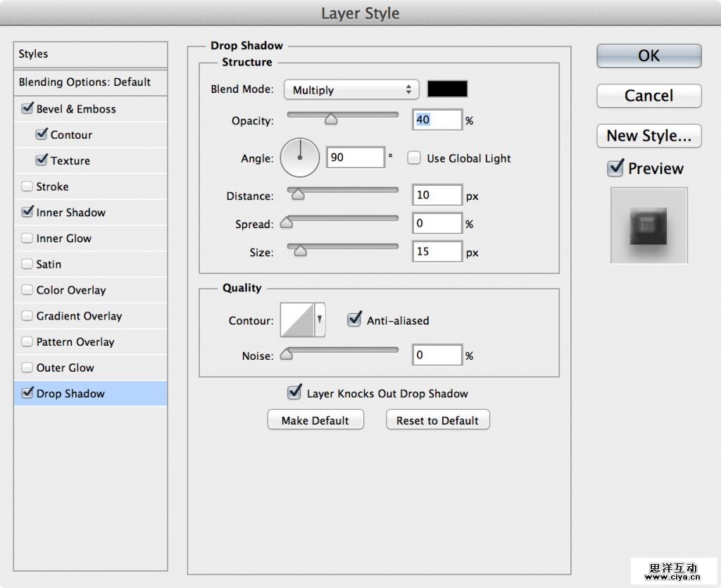Screen dimensions: 721x588
Task: Expand the Contour picker arrow
Action: click(x=320, y=320)
